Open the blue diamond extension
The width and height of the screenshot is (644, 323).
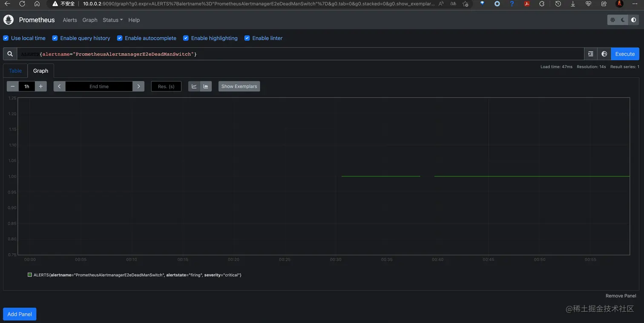tap(482, 3)
